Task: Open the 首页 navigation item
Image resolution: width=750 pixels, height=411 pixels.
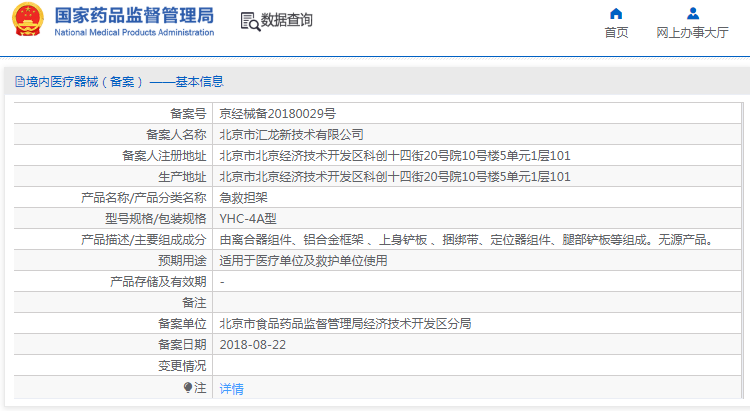Action: click(x=616, y=33)
